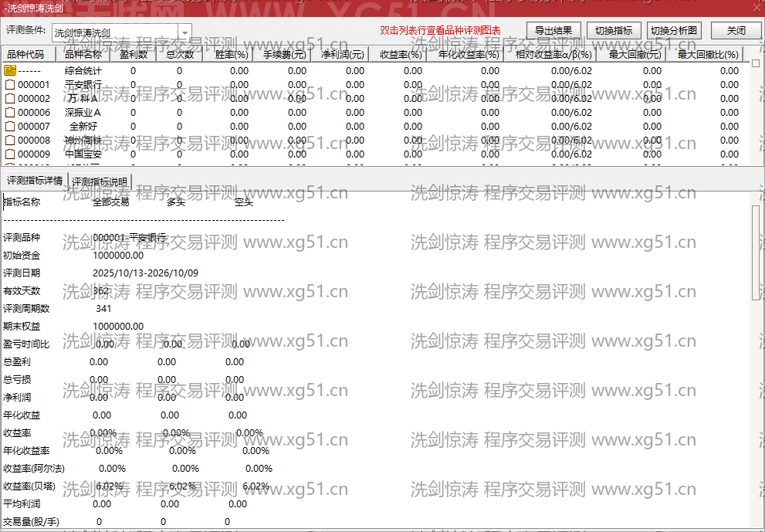Click the 评测品种 value 000001 平安银行
This screenshot has width=765, height=532.
129,237
